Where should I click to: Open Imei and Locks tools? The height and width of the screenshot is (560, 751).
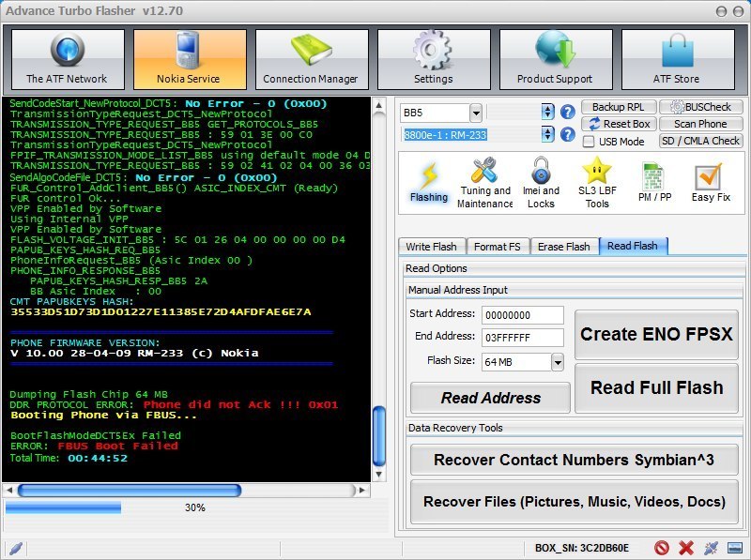[541, 182]
